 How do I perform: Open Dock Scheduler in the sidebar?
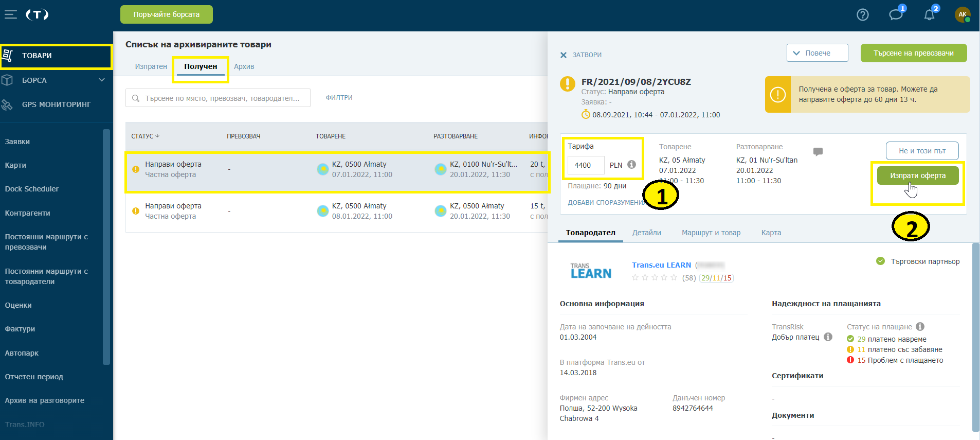coord(32,189)
